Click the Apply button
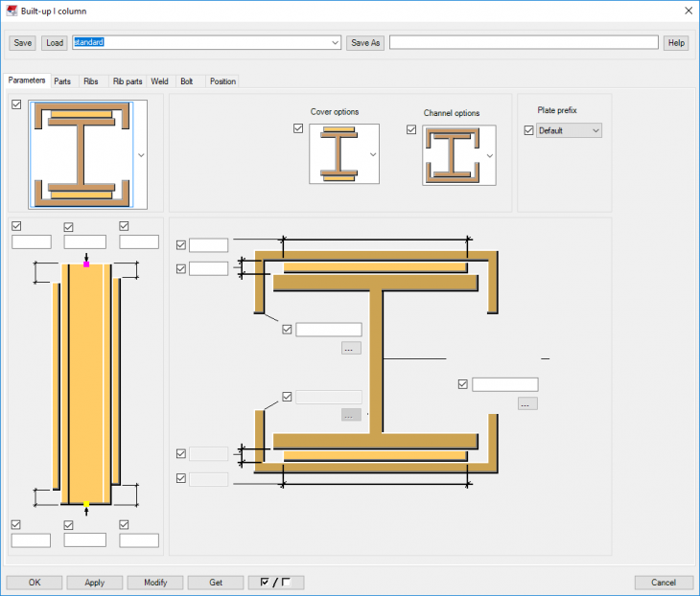This screenshot has height=596, width=700. (x=95, y=583)
